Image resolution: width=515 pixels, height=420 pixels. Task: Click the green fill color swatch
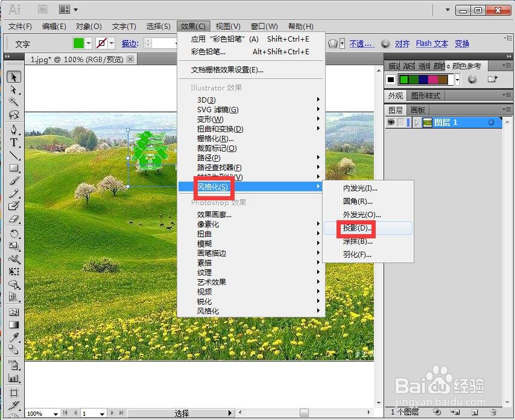(78, 43)
